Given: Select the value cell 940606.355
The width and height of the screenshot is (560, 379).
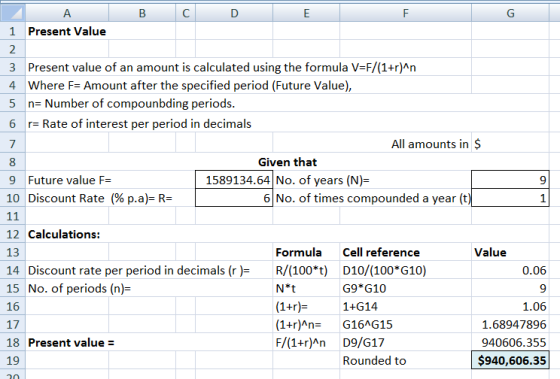Looking at the screenshot, I should click(510, 343).
